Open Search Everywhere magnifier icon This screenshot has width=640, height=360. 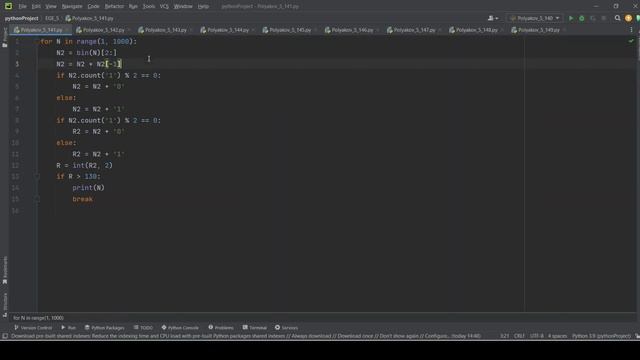tap(617, 18)
